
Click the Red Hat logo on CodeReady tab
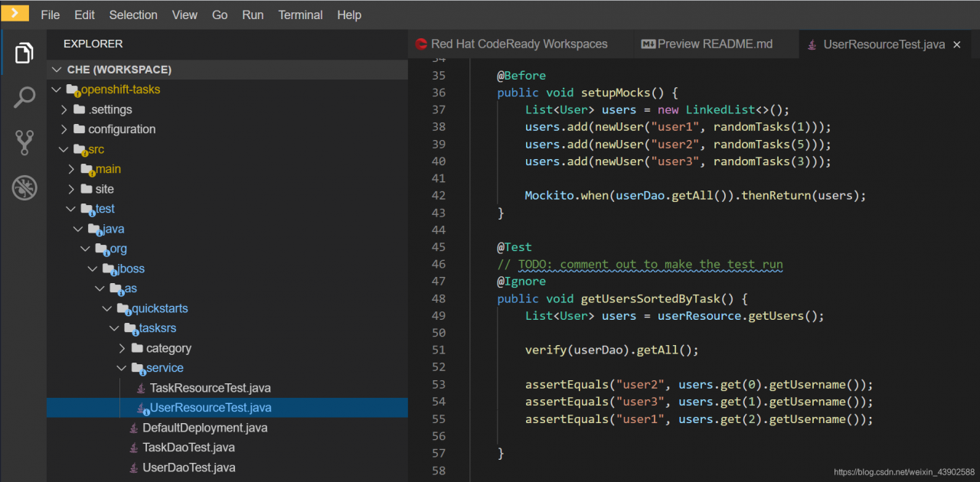(420, 44)
